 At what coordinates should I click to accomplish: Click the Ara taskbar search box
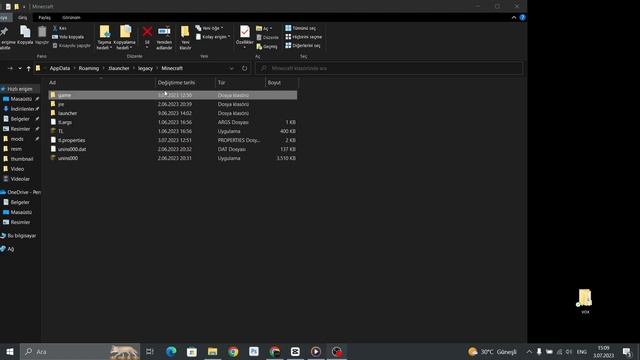coord(80,351)
